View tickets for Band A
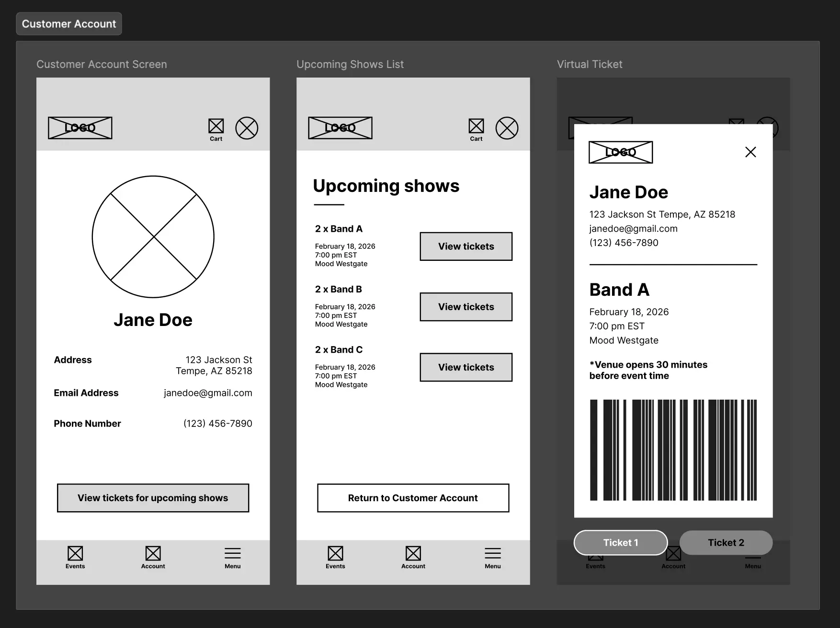Screen dimensions: 840x628 [466, 247]
